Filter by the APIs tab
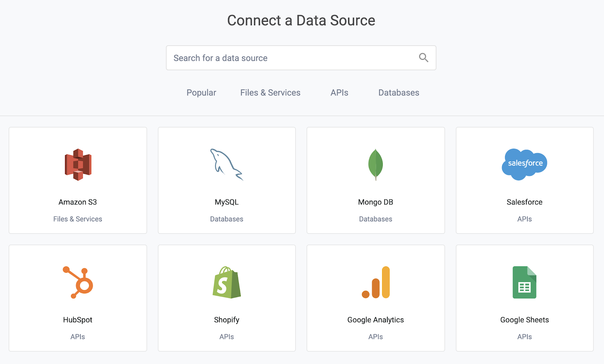Screen dimensions: 604x364 tap(339, 93)
